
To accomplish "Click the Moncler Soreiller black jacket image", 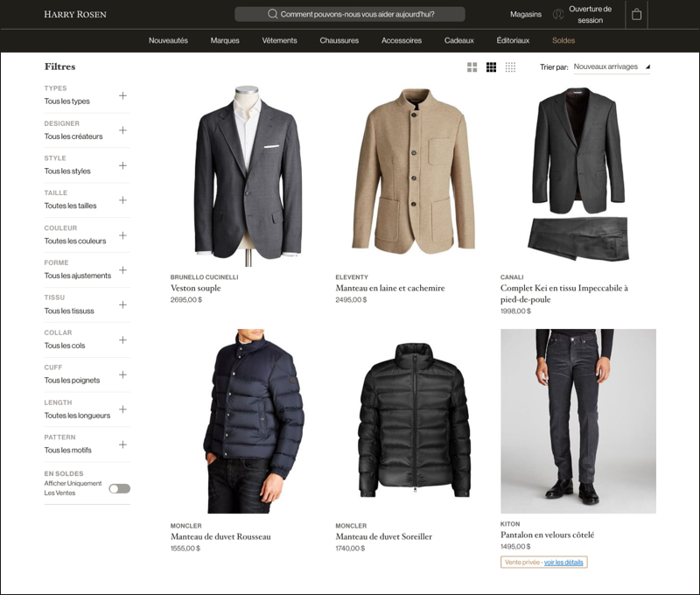I will (414, 421).
